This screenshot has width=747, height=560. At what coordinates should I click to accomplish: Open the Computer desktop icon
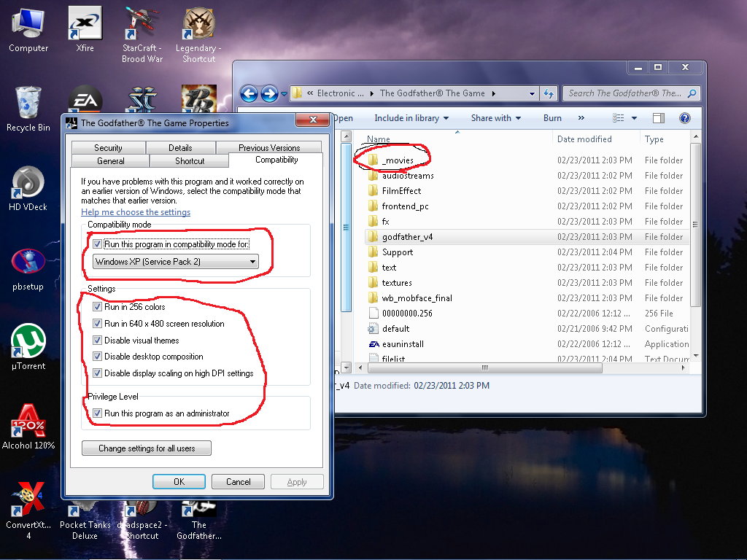(28, 29)
